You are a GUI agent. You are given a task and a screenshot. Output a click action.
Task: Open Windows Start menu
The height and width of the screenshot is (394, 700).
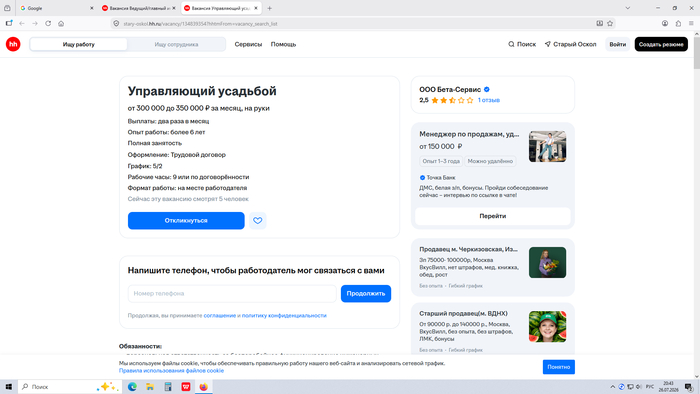(x=8, y=387)
